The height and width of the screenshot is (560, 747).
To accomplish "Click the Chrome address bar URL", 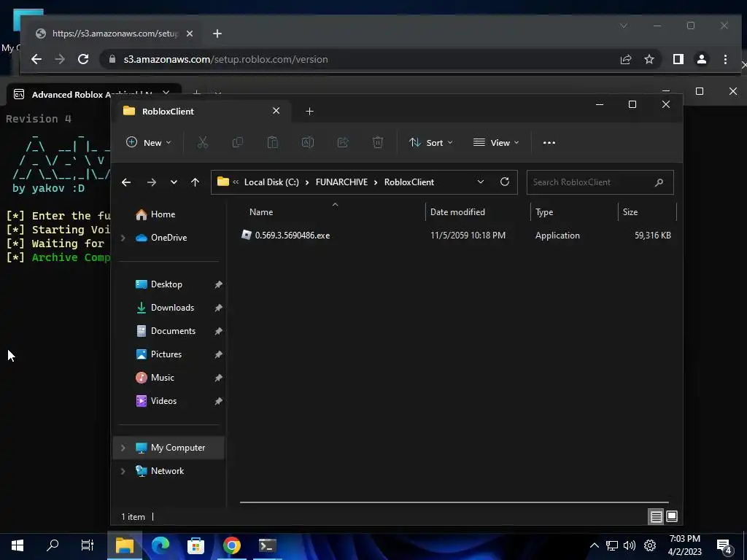I will click(x=226, y=60).
